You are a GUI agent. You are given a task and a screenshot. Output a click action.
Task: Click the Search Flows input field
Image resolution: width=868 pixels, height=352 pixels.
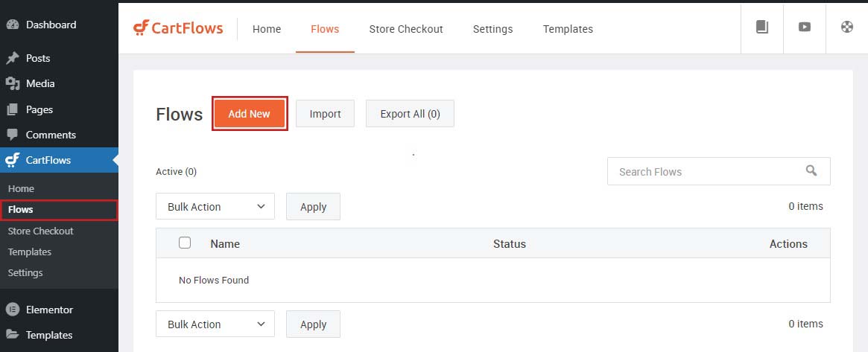pos(718,171)
